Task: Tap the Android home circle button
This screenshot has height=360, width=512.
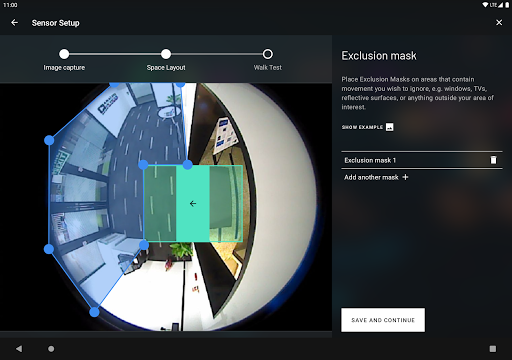Action: pos(51,349)
